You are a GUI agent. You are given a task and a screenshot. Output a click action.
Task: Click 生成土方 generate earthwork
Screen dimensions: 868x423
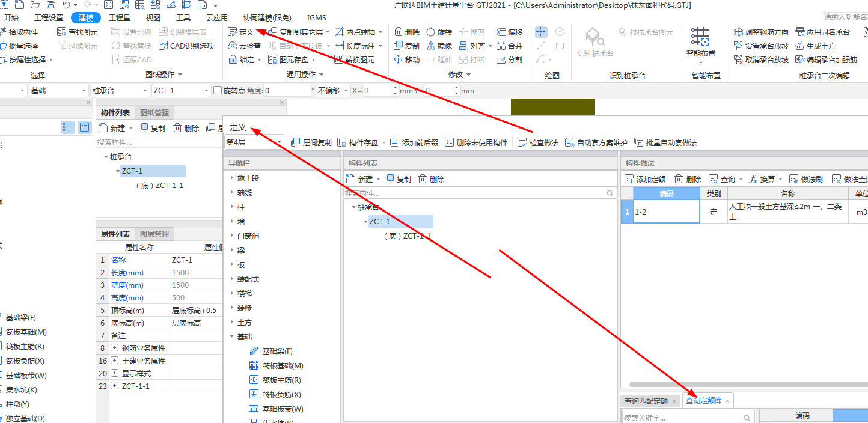815,46
